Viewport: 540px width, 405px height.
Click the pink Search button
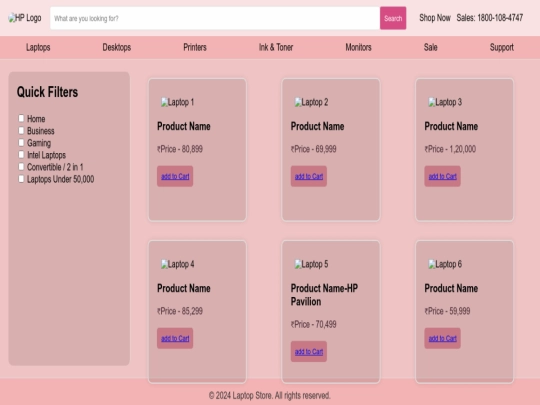393,18
